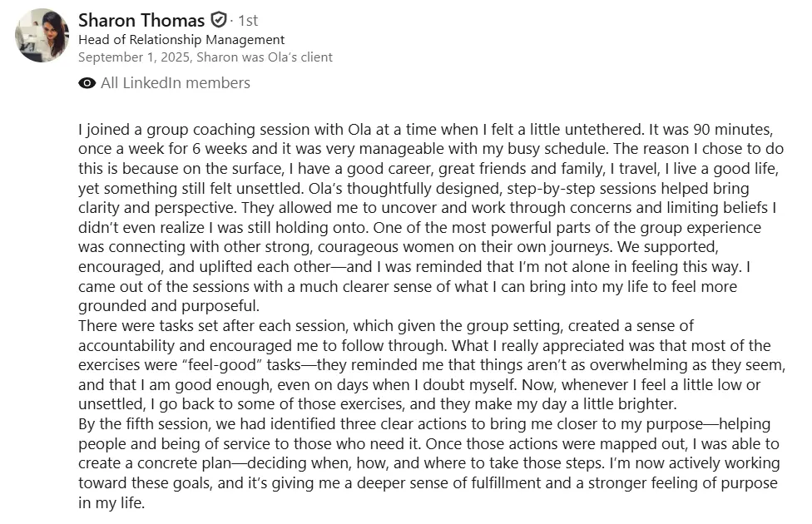The width and height of the screenshot is (812, 524).
Task: Click the final line "in my life."
Action: pos(111,502)
